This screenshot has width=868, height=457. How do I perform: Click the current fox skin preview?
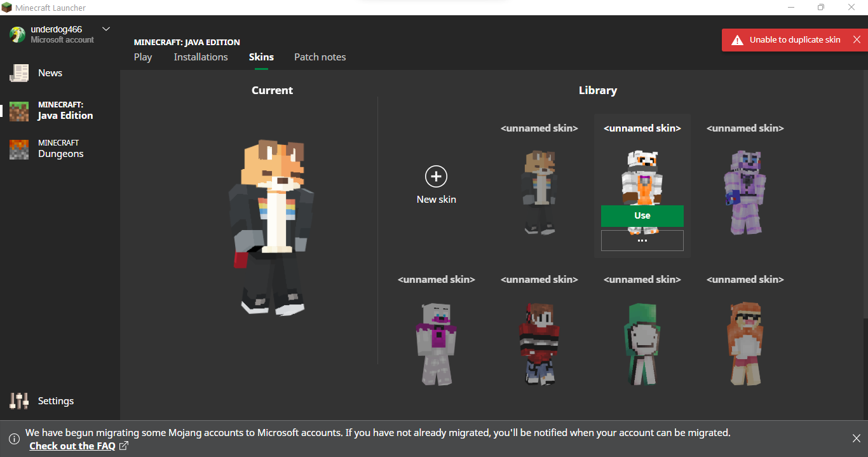click(271, 227)
